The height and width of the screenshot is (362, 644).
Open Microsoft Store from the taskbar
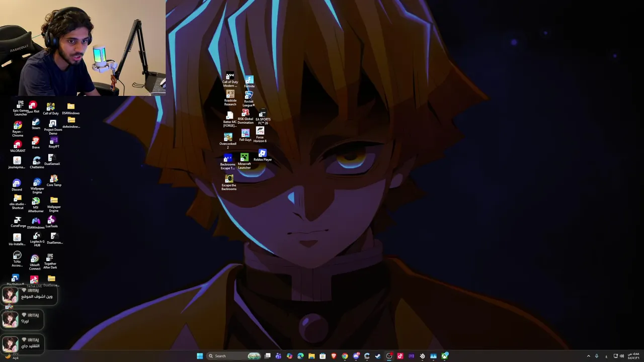pos(323,356)
